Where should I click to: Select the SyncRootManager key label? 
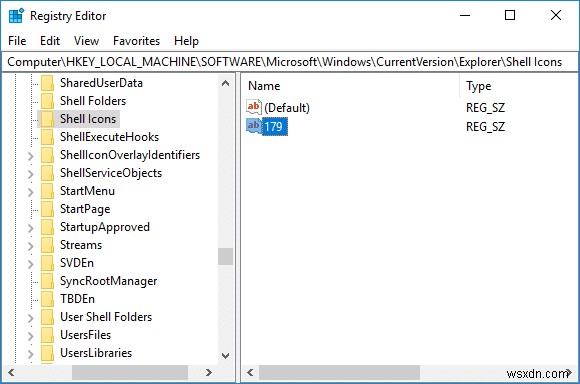point(108,281)
